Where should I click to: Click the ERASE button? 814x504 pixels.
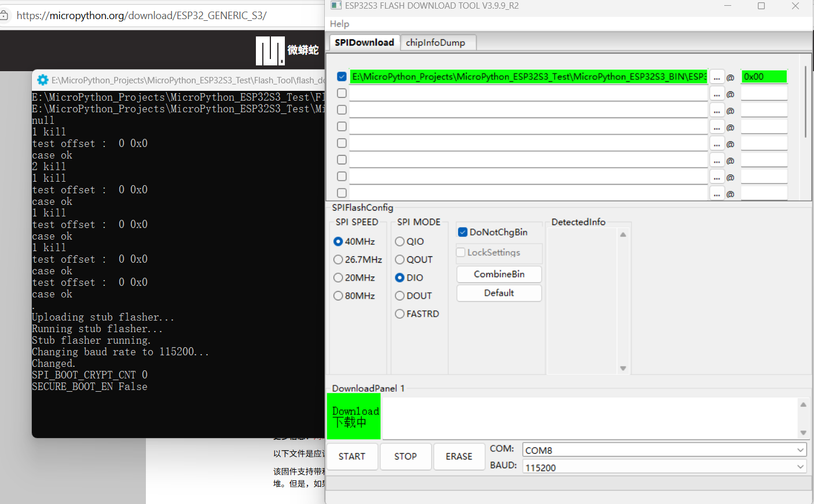pos(459,457)
